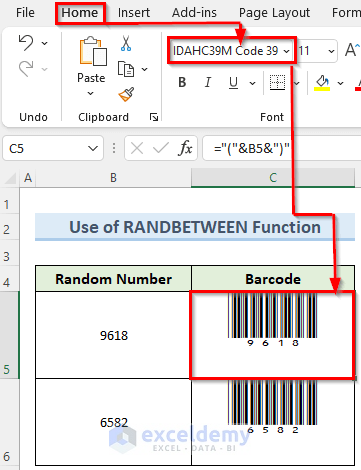
Task: Click the Redo arrow icon
Action: pos(26,69)
